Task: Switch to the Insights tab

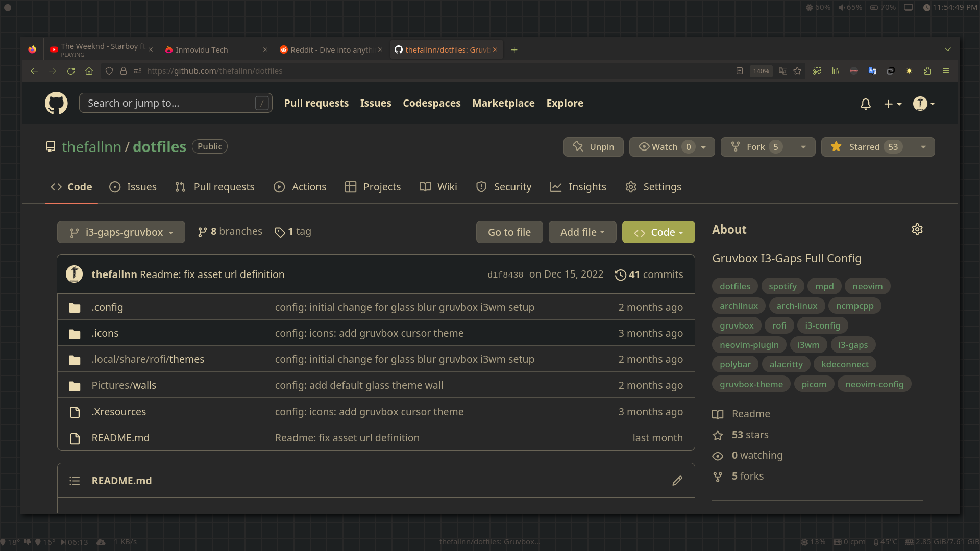Action: (578, 187)
